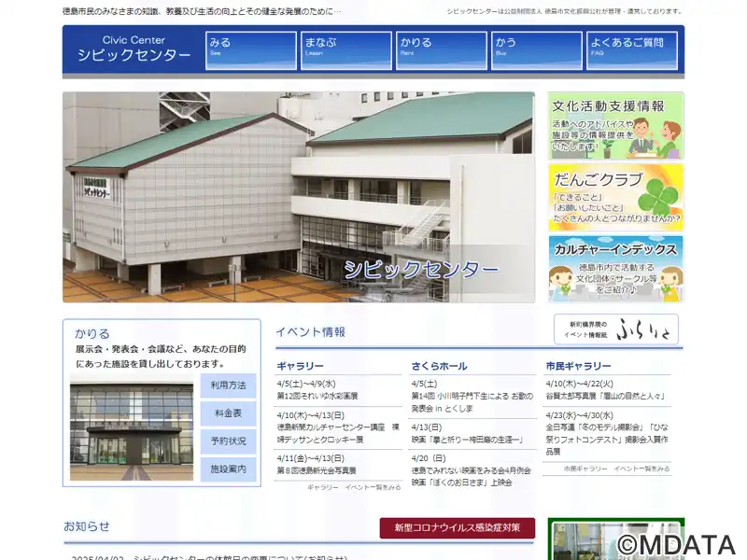Open the 全日写連 冬のモデル撮影会 event
The width and height of the screenshot is (747, 560).
coord(607,439)
